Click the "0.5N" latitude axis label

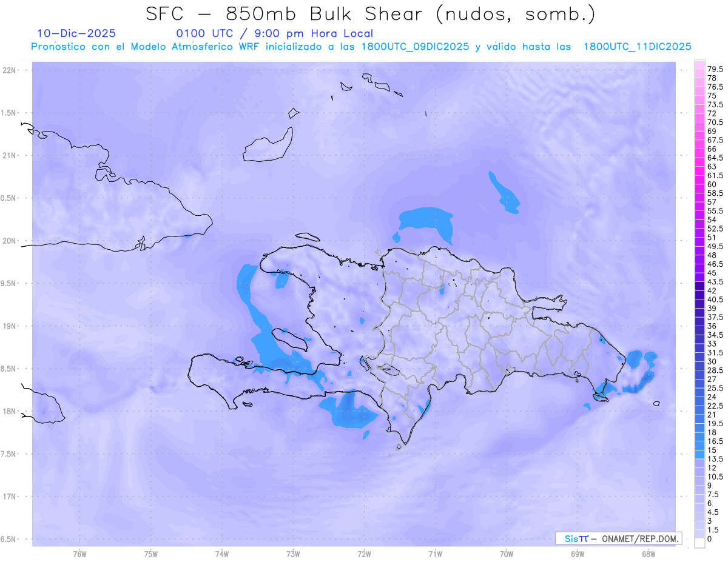[x=9, y=198]
